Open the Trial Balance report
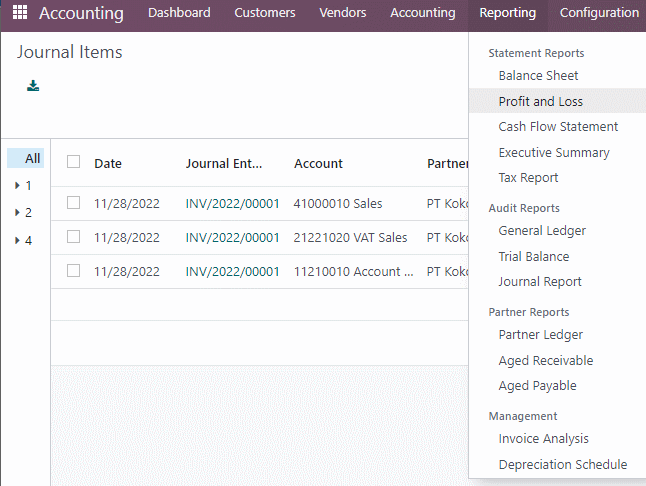This screenshot has height=486, width=646. click(x=534, y=257)
